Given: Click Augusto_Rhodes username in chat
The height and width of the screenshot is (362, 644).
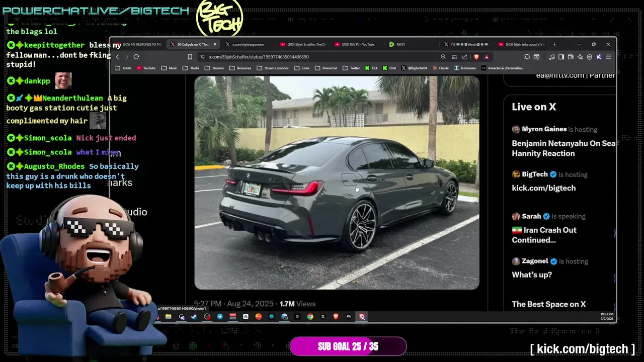Looking at the screenshot, I should [55, 166].
